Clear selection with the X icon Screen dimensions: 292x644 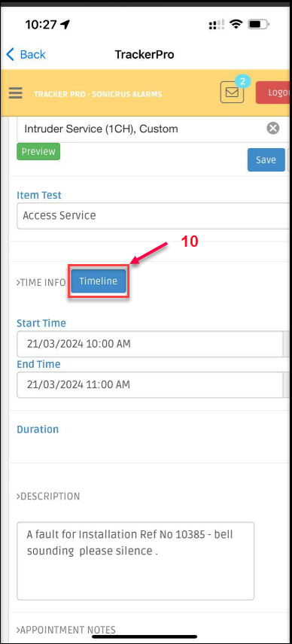[x=273, y=128]
